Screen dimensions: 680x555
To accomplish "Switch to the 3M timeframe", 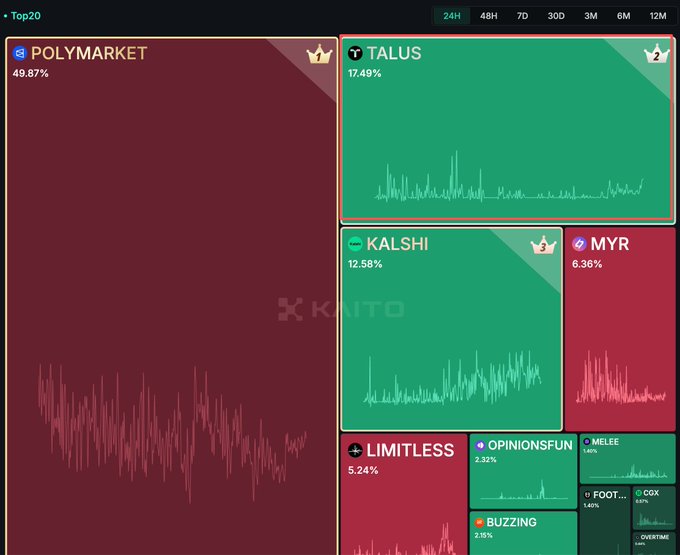I will tap(590, 16).
